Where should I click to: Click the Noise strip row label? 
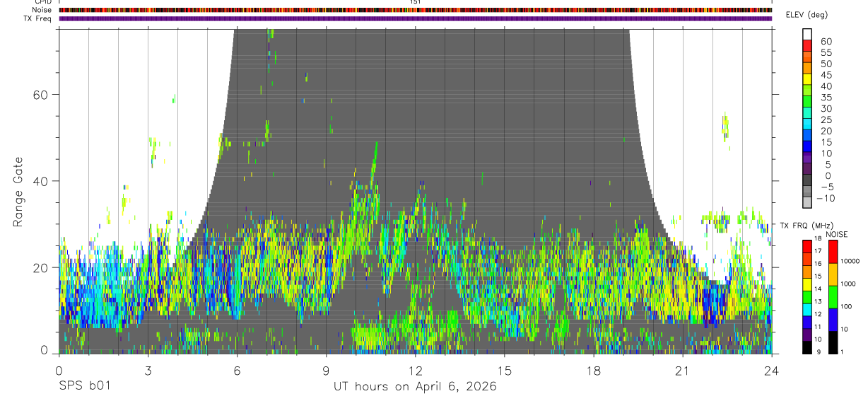42,10
